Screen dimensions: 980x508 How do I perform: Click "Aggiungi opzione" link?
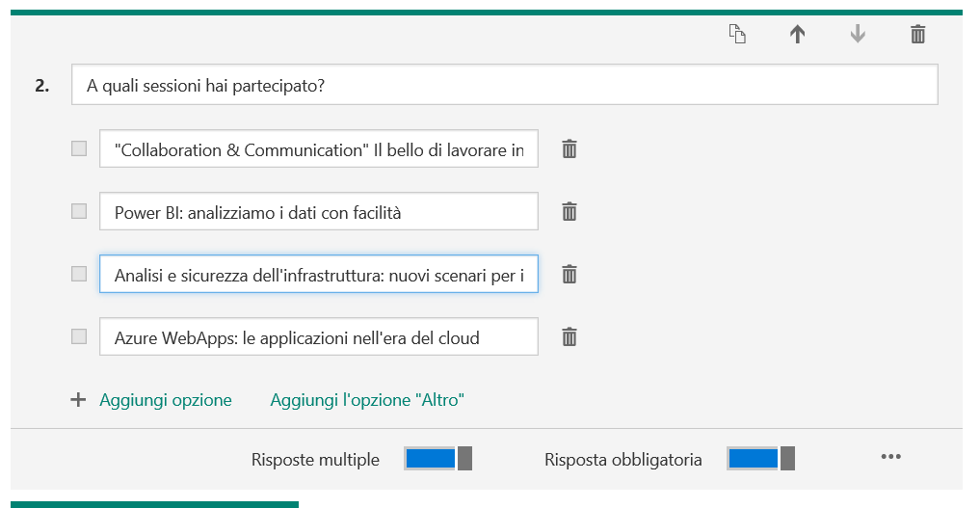pos(166,400)
